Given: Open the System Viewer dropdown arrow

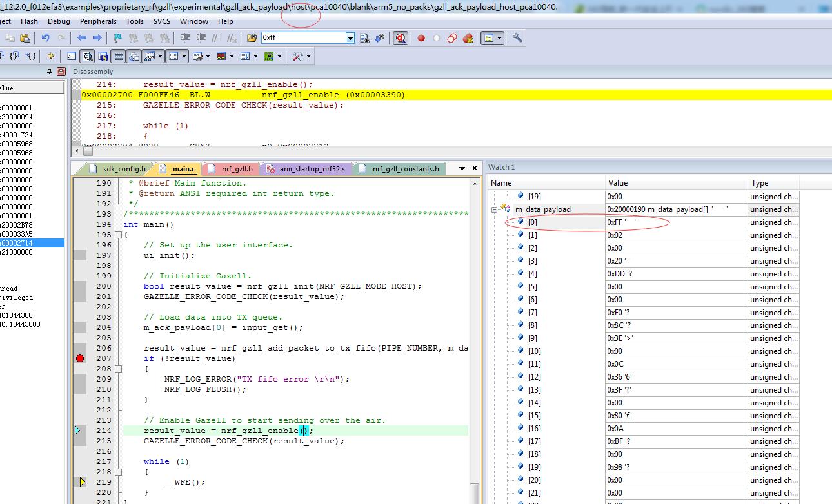Looking at the screenshot, I should pyautogui.click(x=280, y=56).
